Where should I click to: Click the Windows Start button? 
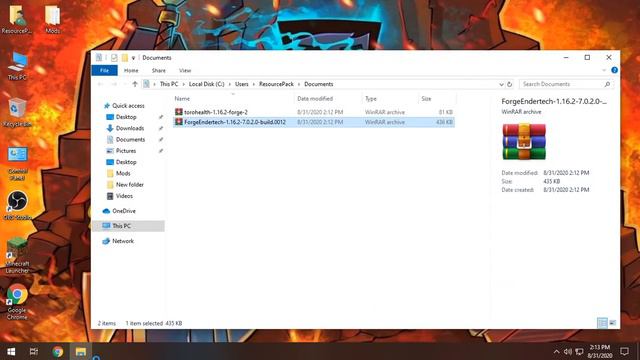click(x=11, y=351)
